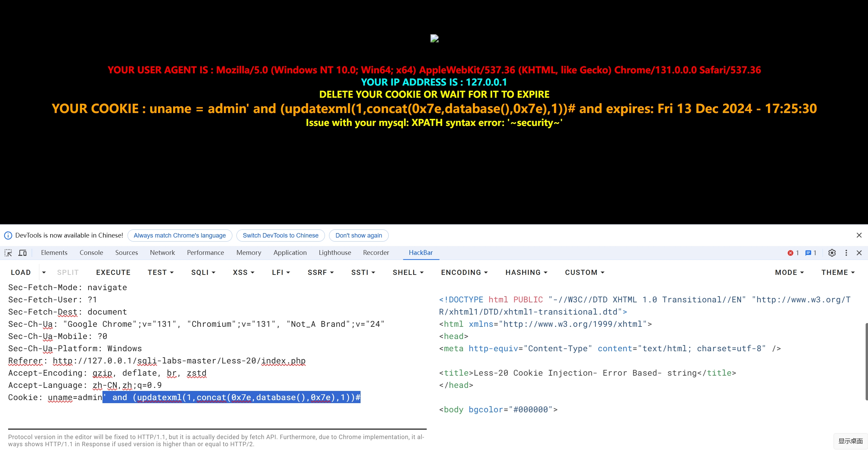Open the SQLI dropdown menu
The image size is (868, 452).
click(x=203, y=272)
